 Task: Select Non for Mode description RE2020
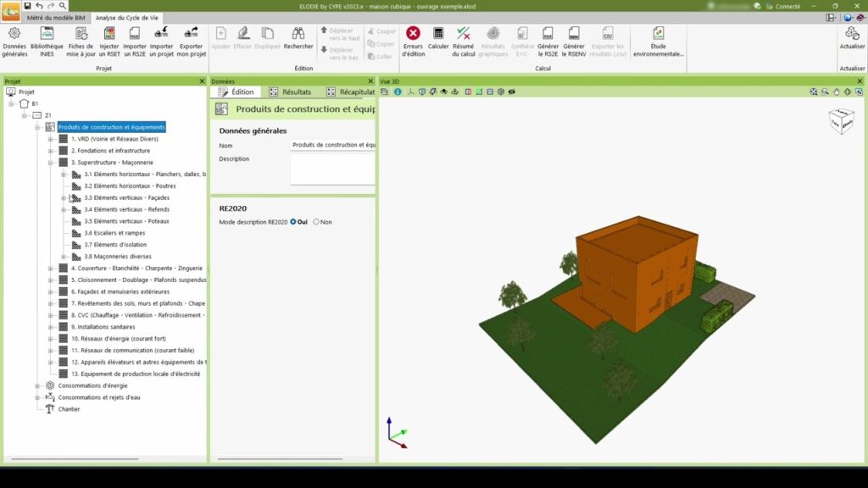point(316,222)
